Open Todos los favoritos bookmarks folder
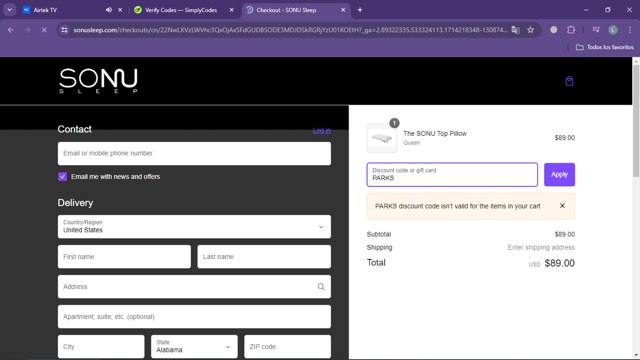The image size is (640, 360). click(604, 47)
